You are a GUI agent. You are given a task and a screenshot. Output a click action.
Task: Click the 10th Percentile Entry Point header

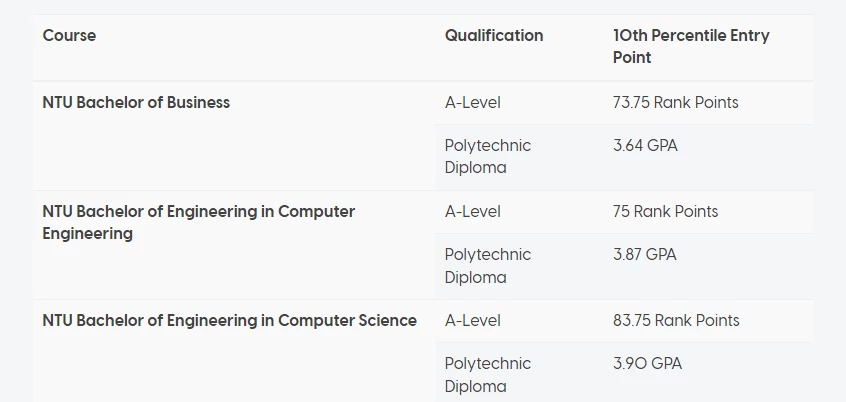[691, 46]
